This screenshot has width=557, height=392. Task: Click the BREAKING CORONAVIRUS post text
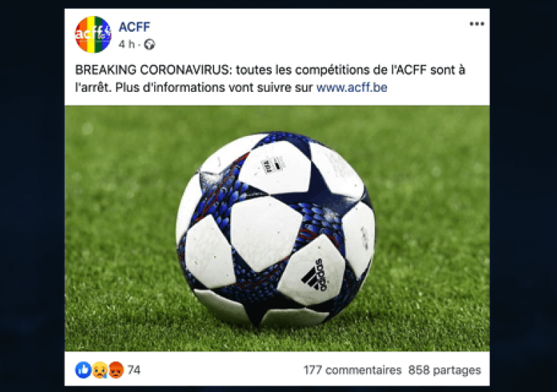coord(270,78)
